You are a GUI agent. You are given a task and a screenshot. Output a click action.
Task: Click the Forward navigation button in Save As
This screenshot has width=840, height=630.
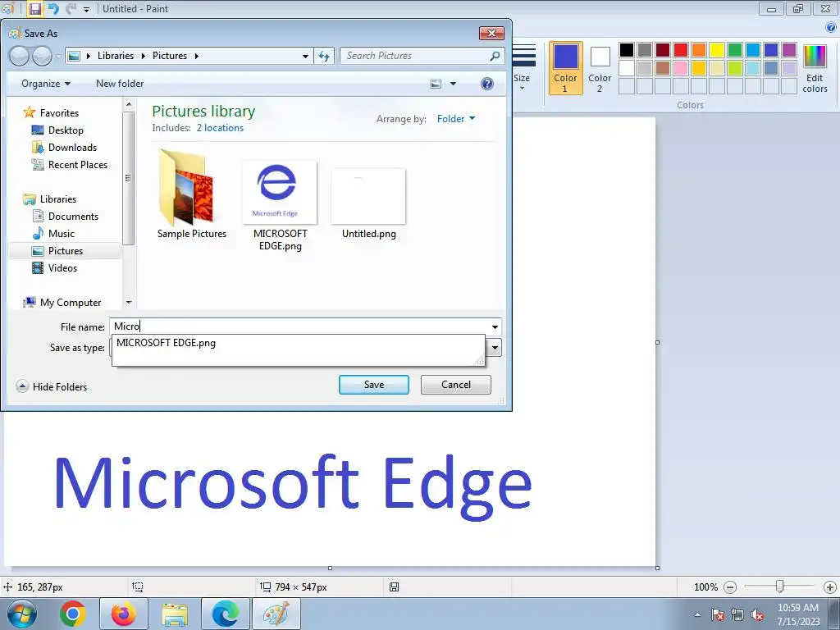[x=43, y=56]
